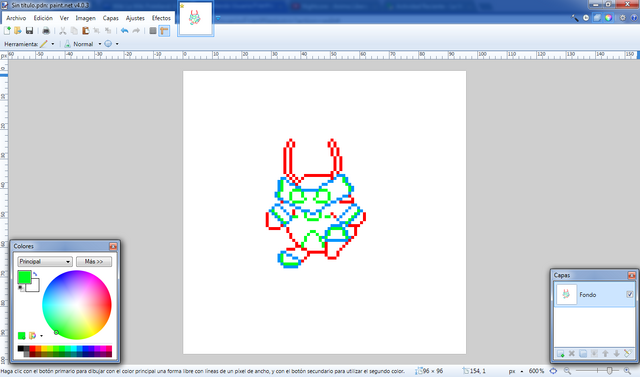640x377 pixels.
Task: Click the Fondo layer thumbnail
Action: point(566,294)
